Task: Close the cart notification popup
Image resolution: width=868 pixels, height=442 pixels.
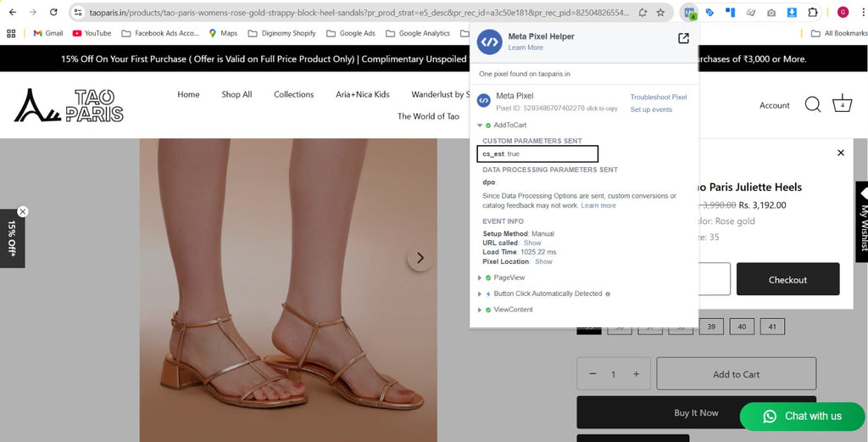Action: pos(840,153)
